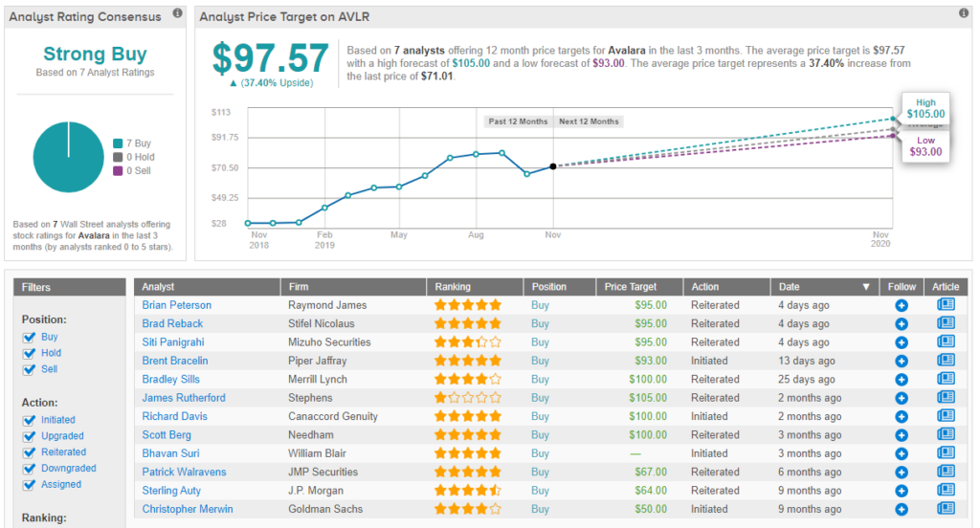Open article icon in Stephens row
The height and width of the screenshot is (528, 980).
946,397
